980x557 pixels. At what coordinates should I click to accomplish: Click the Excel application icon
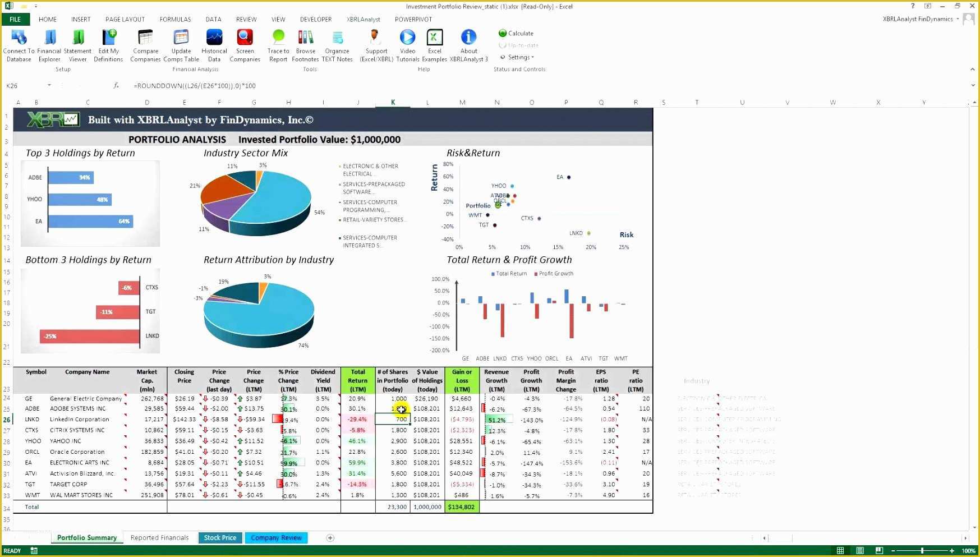click(9, 6)
